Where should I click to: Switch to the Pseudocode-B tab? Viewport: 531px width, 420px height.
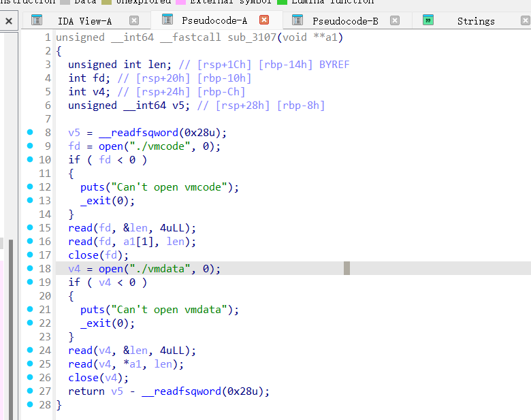click(345, 21)
